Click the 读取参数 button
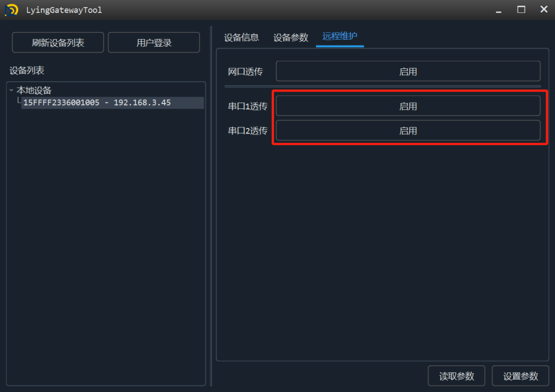 [x=456, y=376]
